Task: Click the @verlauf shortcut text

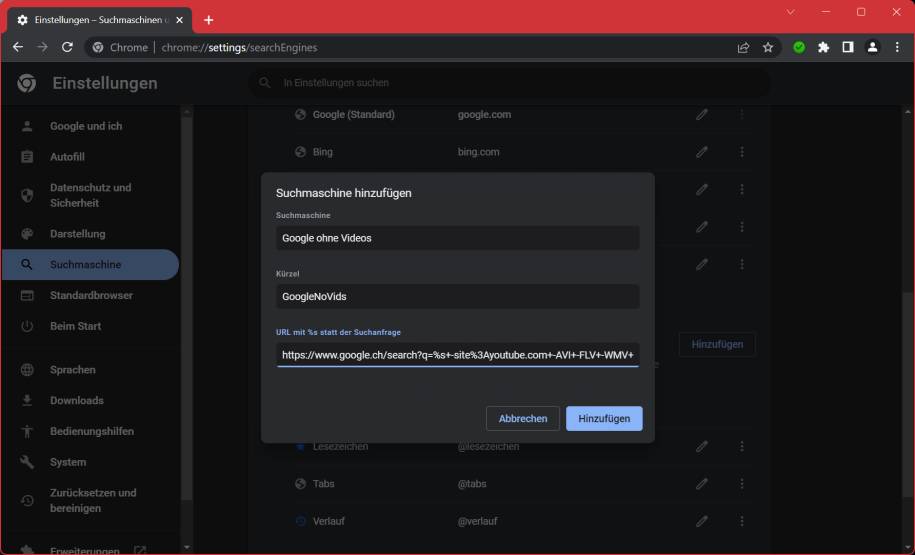Action: tap(477, 521)
